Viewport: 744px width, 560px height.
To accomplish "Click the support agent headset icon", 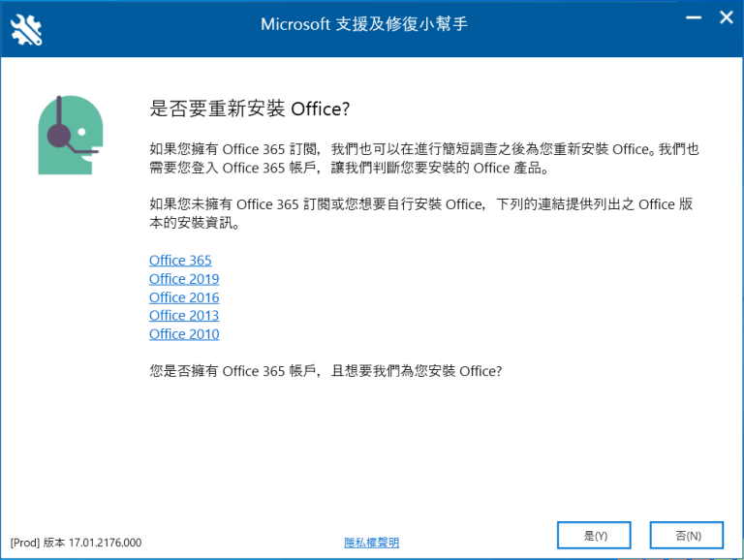I will click(x=70, y=136).
